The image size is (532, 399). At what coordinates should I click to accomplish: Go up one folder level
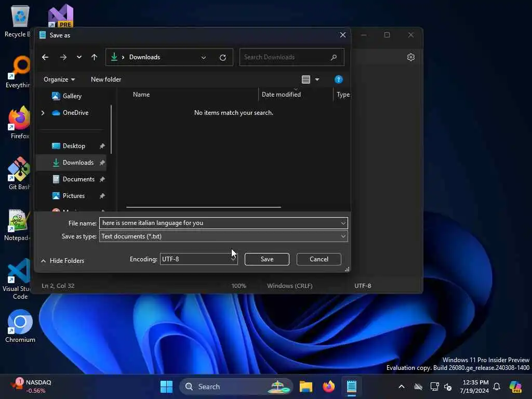point(95,57)
